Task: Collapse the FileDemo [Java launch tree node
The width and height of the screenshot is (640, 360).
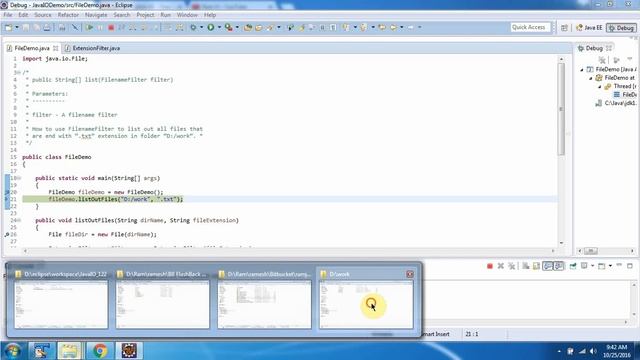Action: point(582,70)
